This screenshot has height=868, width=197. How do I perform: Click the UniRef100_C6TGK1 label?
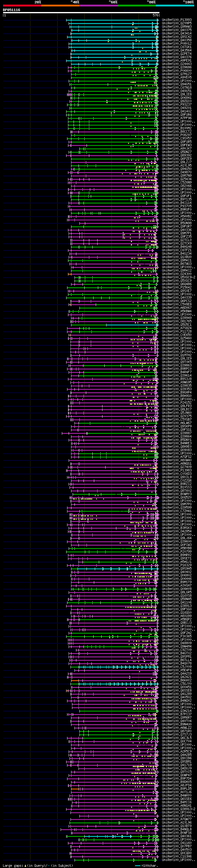[x=177, y=47]
